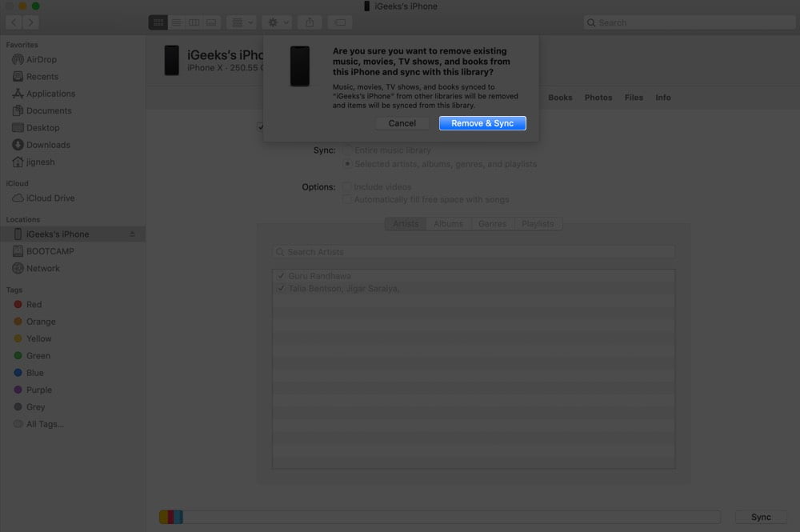Open the group-by arrangement dropdown

(x=242, y=22)
